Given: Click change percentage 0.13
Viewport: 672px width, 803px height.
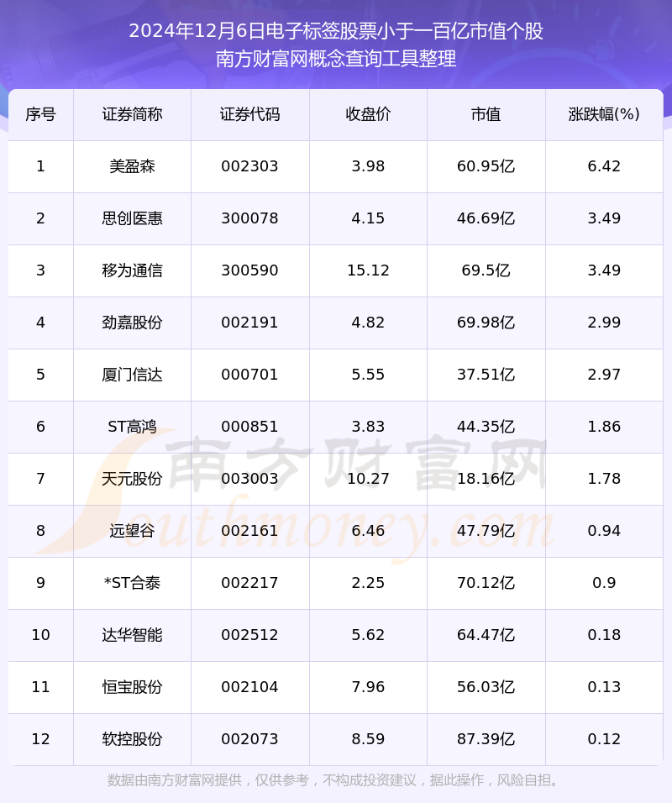Looking at the screenshot, I should tap(605, 687).
